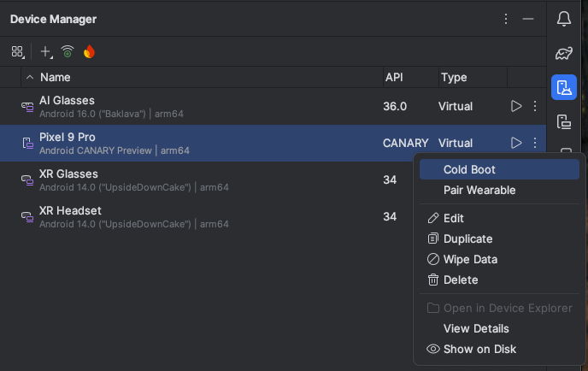The height and width of the screenshot is (371, 588).
Task: Select Wipe Data option
Action: click(x=469, y=259)
